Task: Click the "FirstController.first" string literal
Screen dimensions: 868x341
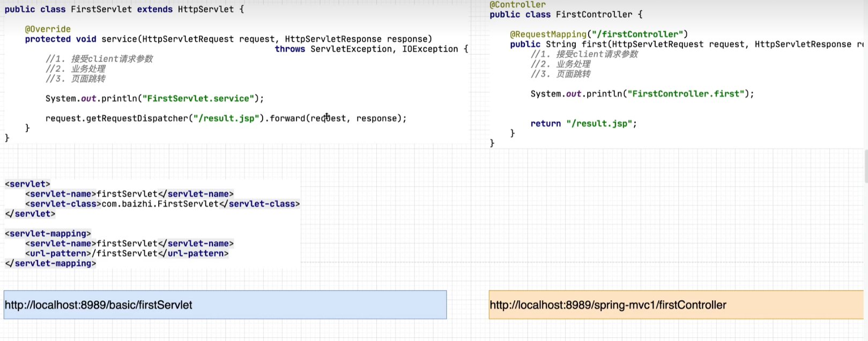Action: pyautogui.click(x=688, y=94)
